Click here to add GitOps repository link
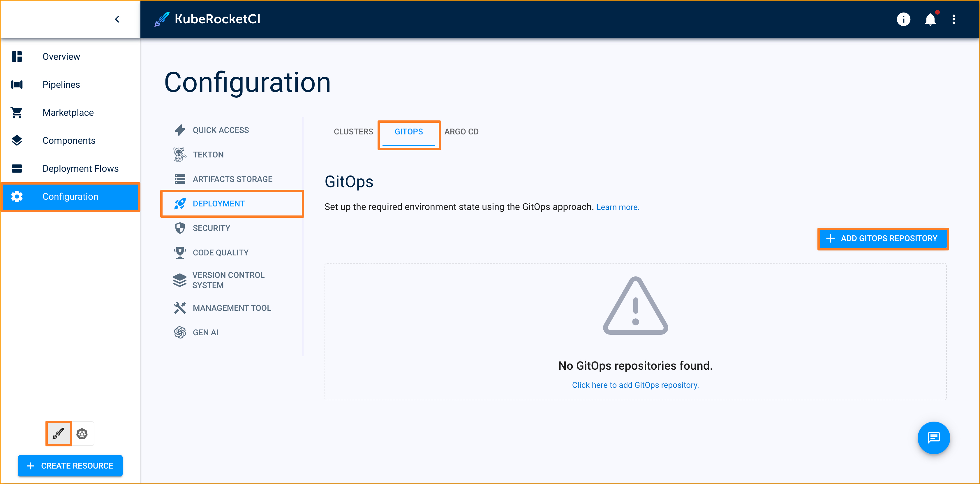This screenshot has height=484, width=980. pyautogui.click(x=634, y=385)
